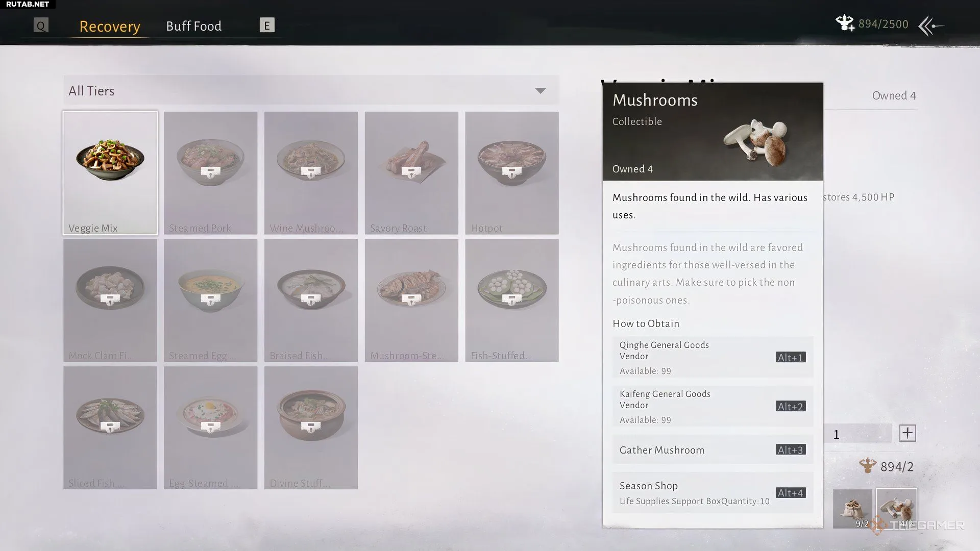Select the Recovery tab

click(x=110, y=26)
